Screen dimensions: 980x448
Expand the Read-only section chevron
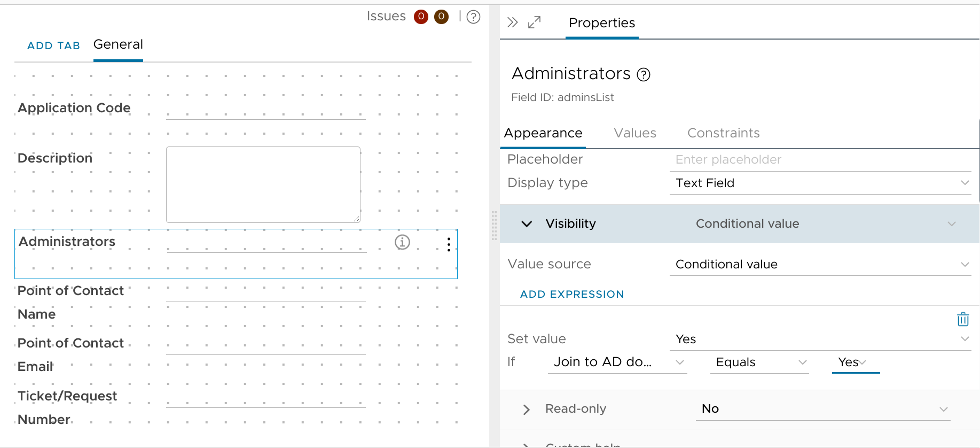click(x=527, y=410)
